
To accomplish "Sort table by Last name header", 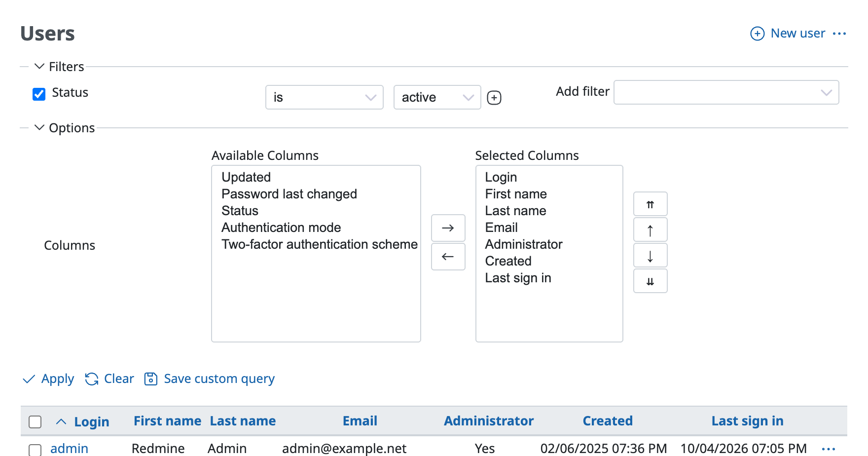I will tap(243, 421).
